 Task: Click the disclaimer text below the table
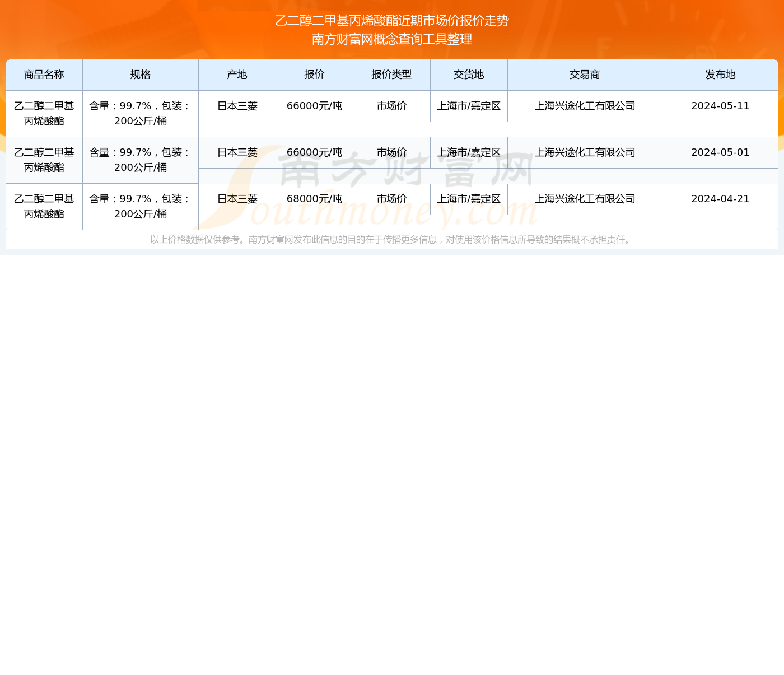click(x=391, y=240)
